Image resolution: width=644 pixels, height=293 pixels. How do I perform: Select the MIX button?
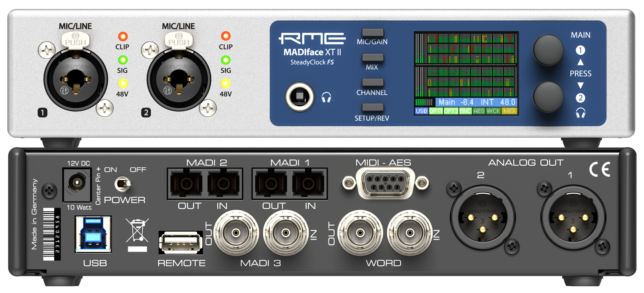coord(373,57)
